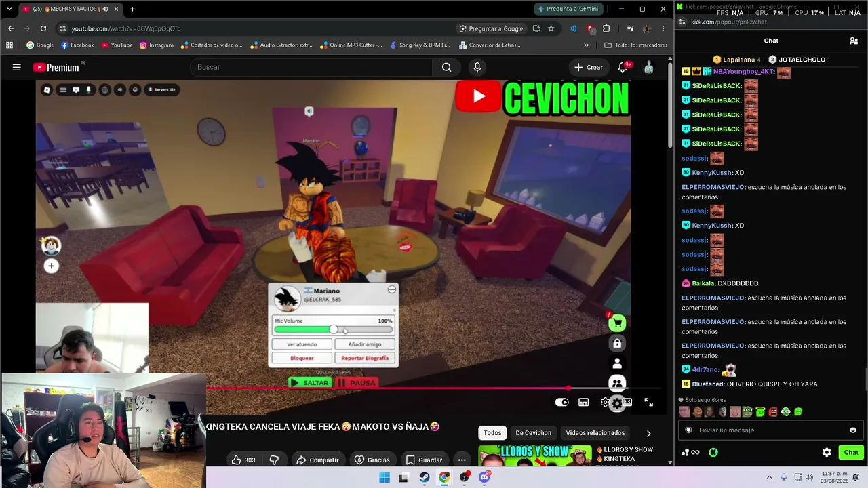
Task: Go to YouTube Premium home logo
Action: pos(56,67)
